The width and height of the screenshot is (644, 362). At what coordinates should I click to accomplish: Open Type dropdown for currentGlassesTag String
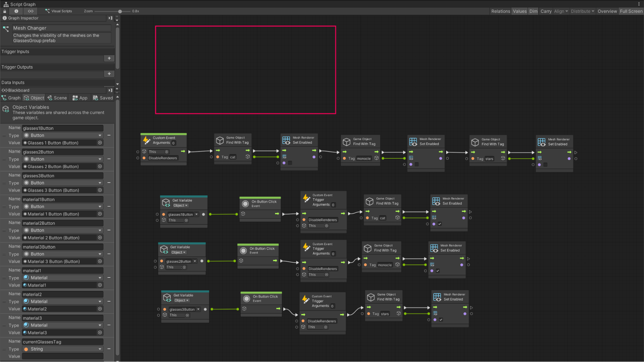coord(62,349)
